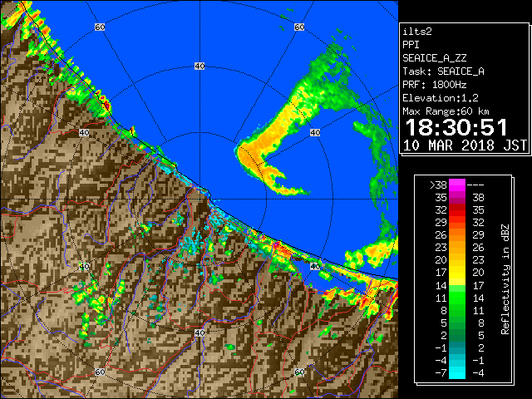
Task: Click the teal swatch between -1 and 2
Action: pyautogui.click(x=457, y=347)
